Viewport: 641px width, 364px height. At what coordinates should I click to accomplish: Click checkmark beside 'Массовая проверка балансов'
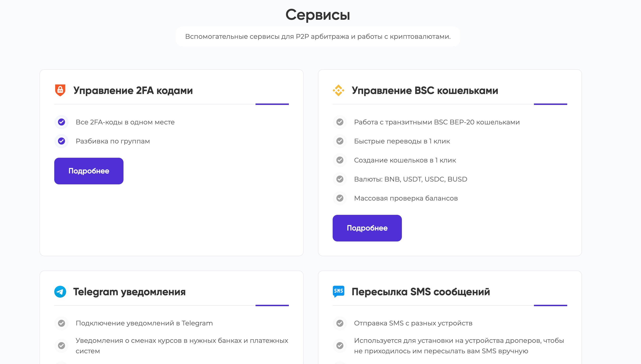coord(340,198)
